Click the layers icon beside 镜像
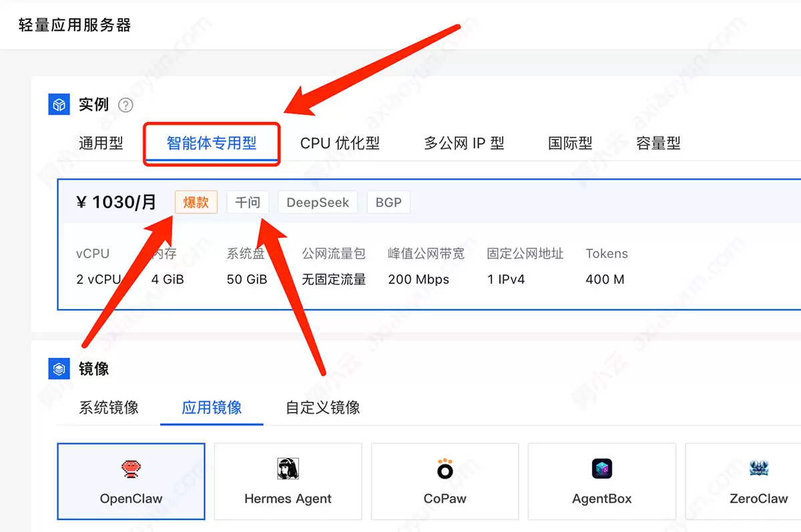Screen dimensions: 801x532 (59, 368)
